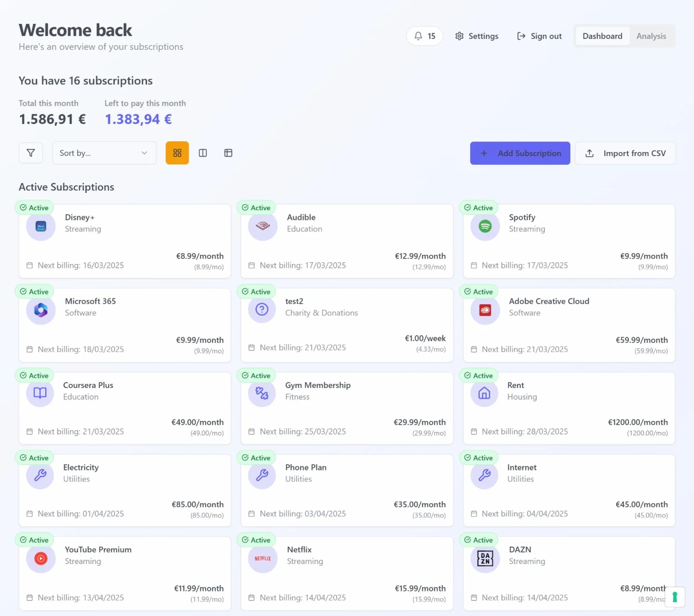Click the Add Subscription button
The height and width of the screenshot is (616, 694).
(520, 153)
